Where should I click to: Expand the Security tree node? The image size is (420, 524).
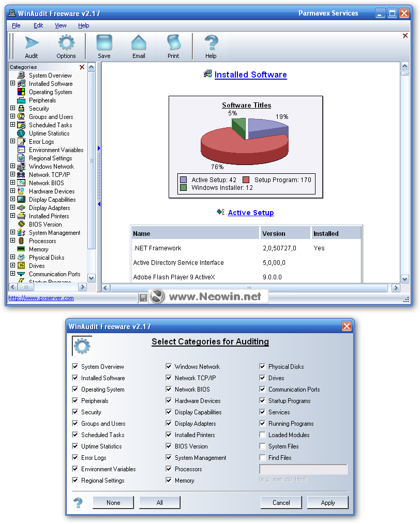click(x=13, y=108)
